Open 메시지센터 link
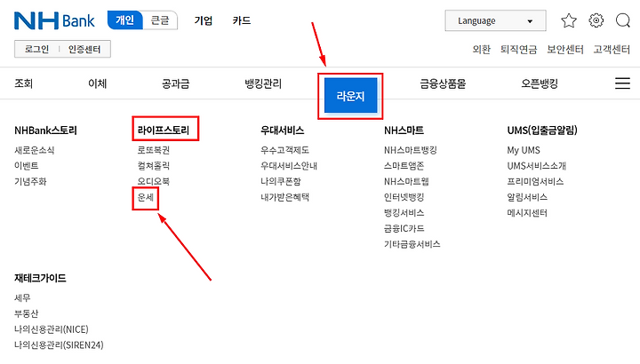Screen dimensions: 640x364 (527, 213)
